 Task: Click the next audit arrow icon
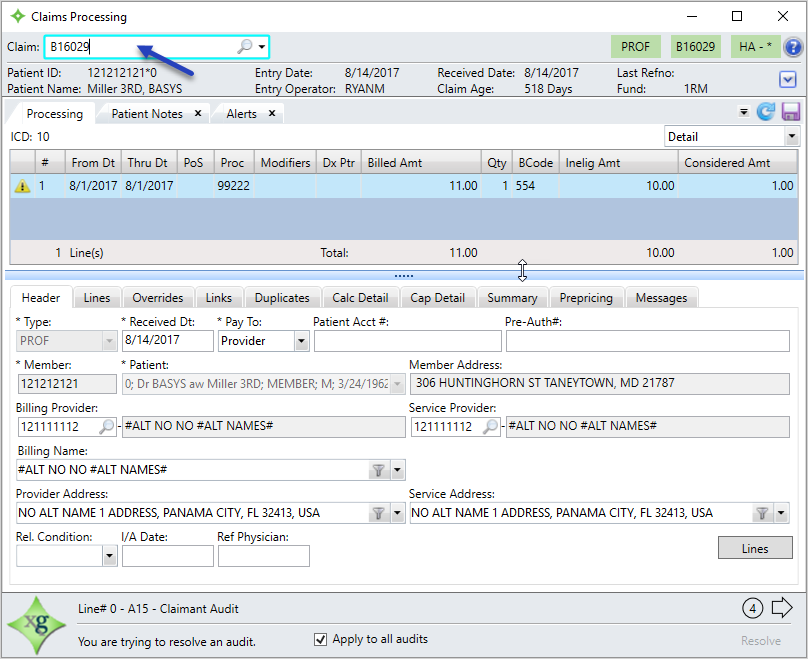[x=782, y=608]
